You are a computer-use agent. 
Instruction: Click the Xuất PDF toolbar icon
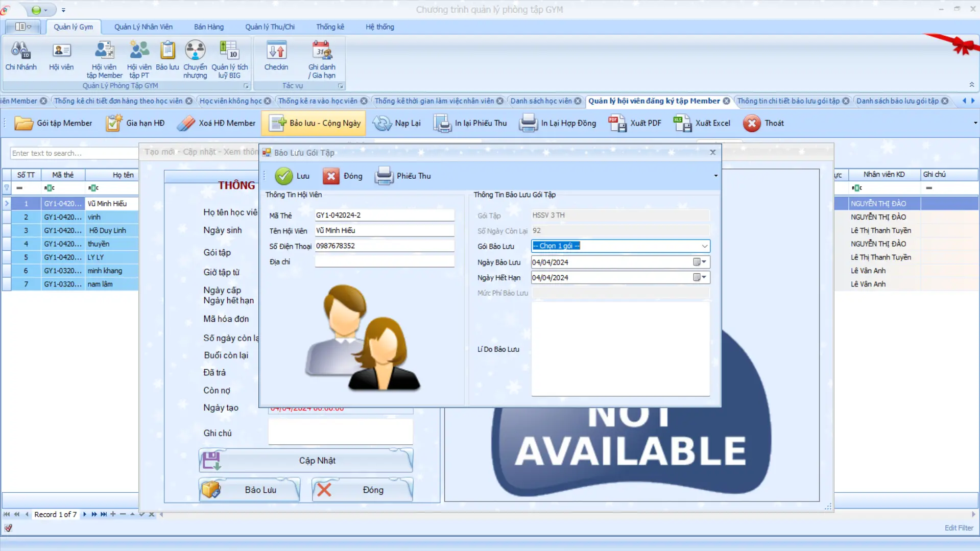tap(617, 123)
